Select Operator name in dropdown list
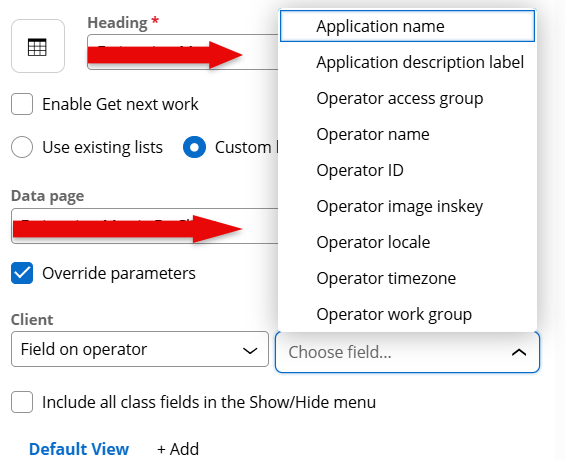The image size is (565, 460). click(407, 134)
